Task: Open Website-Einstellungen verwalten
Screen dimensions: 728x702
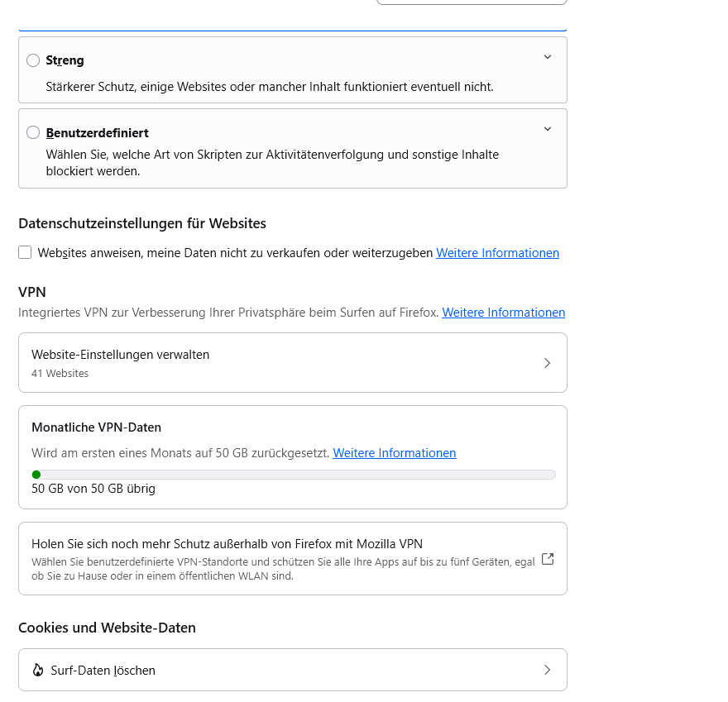Action: (121, 355)
